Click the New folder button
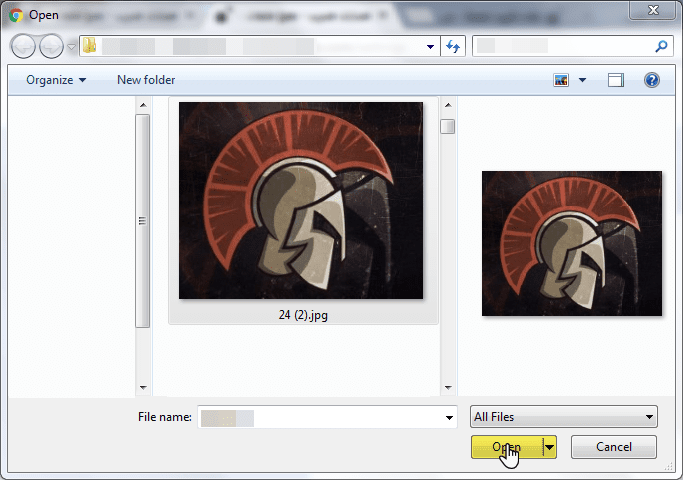The height and width of the screenshot is (480, 683). [146, 80]
